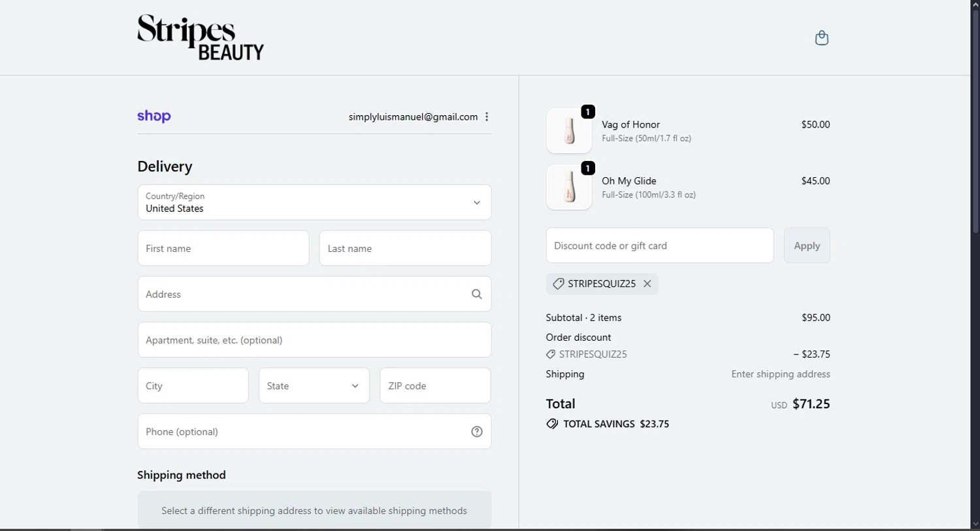Remove the STRIPESQUIZ25 discount code

tap(647, 284)
